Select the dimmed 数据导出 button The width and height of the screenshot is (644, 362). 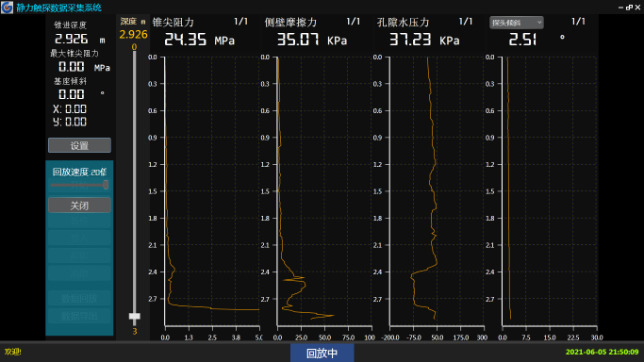tap(79, 316)
